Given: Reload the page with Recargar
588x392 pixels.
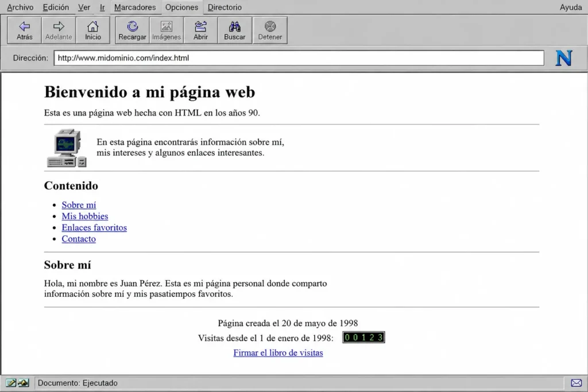Looking at the screenshot, I should click(x=133, y=30).
